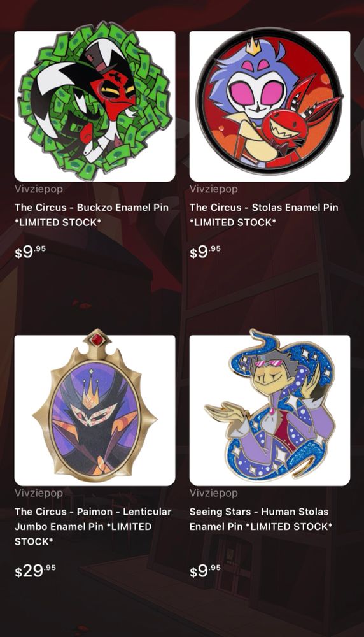
Task: Click 'The Circus - Paimon - Lenticular' title
Action: coord(93,512)
